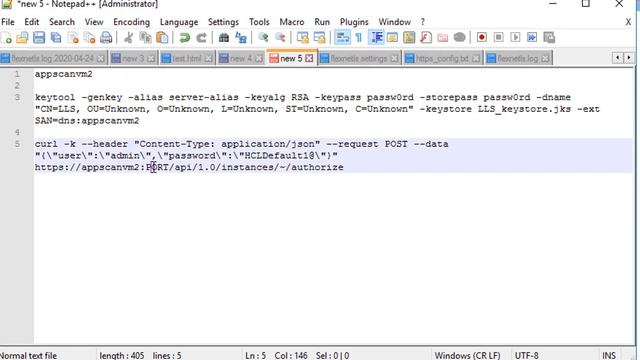Open the Run menu
The height and width of the screenshot is (360, 640).
pos(322,22)
